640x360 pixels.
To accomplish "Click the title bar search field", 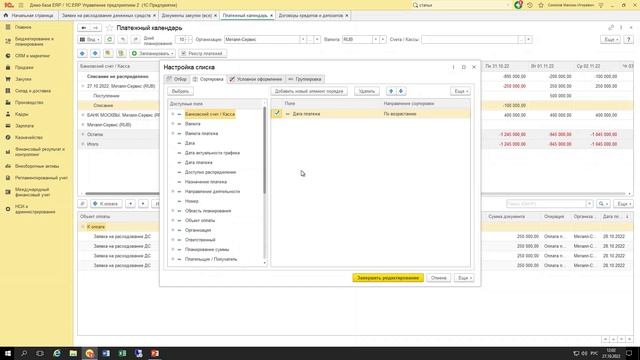I will tap(461, 5).
